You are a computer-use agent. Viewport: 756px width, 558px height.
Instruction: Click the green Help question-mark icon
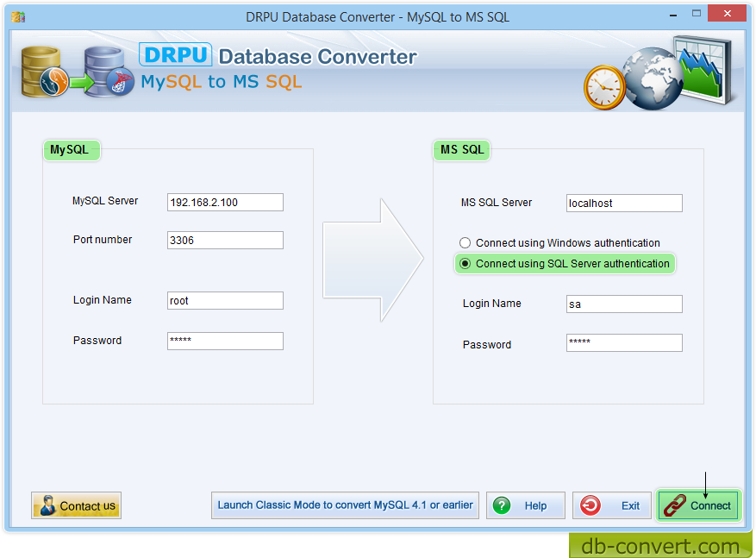[502, 505]
